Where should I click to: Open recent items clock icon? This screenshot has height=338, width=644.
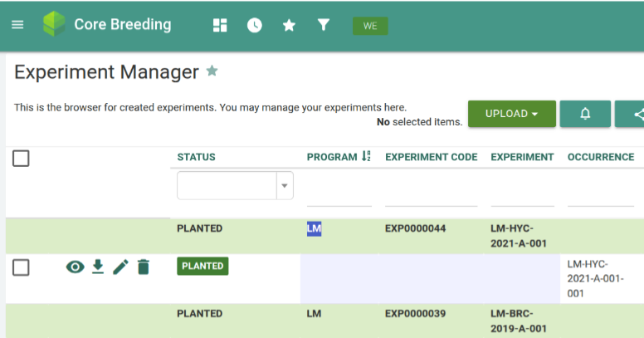click(x=255, y=25)
